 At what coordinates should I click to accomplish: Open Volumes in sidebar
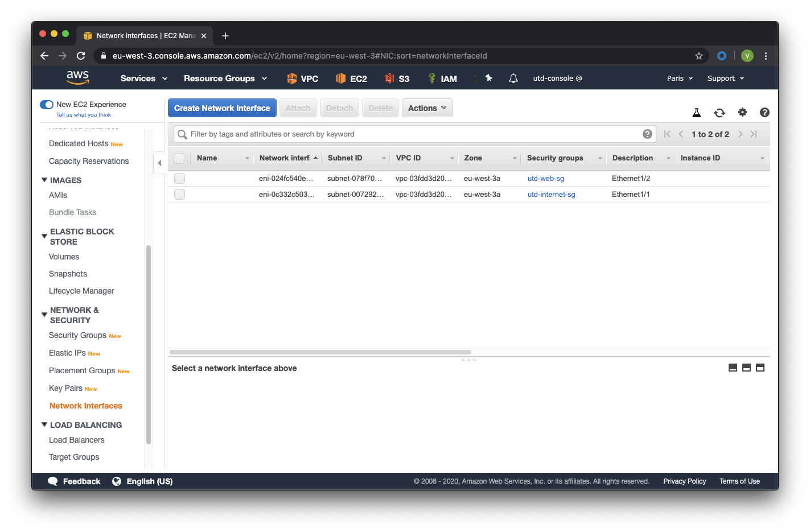(x=64, y=257)
